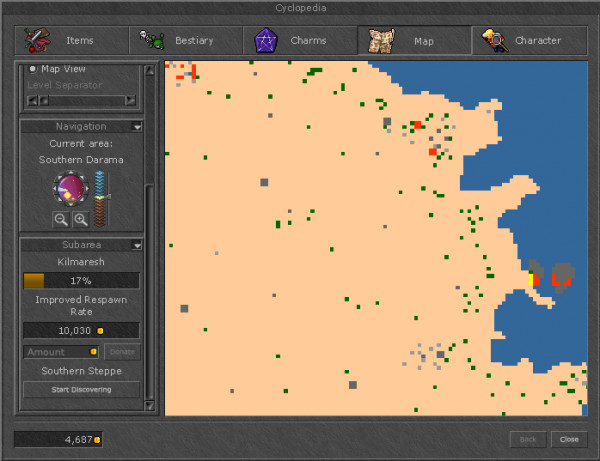Click the Kilmaresh subarea name
This screenshot has height=461, width=600.
pyautogui.click(x=81, y=262)
